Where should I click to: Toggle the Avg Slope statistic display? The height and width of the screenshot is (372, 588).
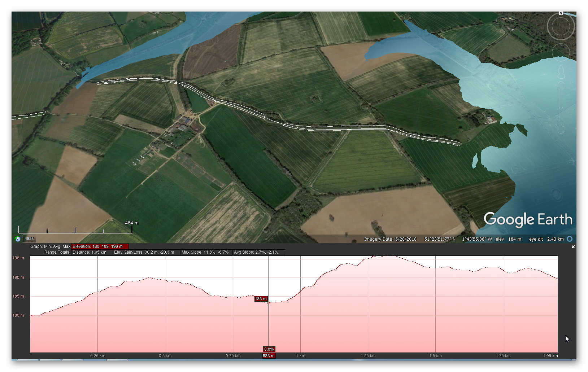[256, 252]
